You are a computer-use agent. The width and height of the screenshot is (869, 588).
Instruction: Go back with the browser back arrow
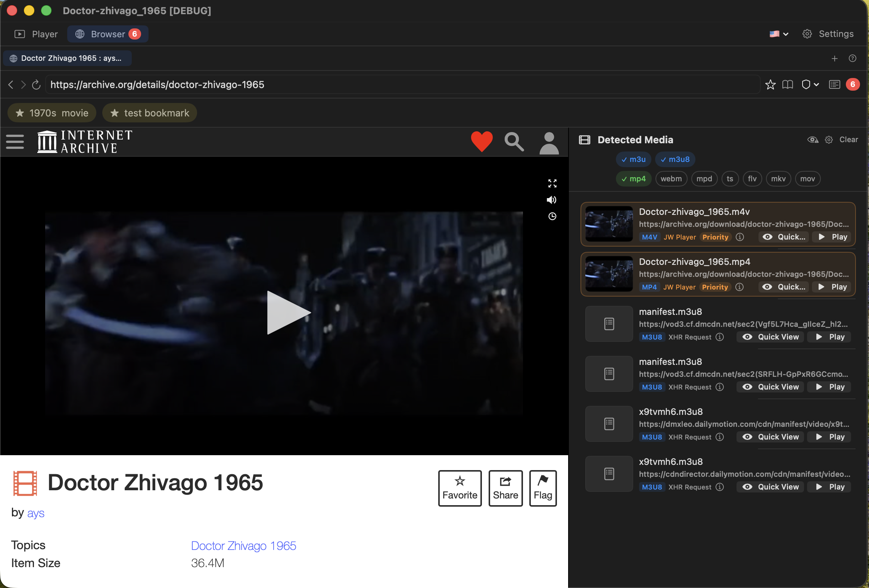[x=11, y=85]
